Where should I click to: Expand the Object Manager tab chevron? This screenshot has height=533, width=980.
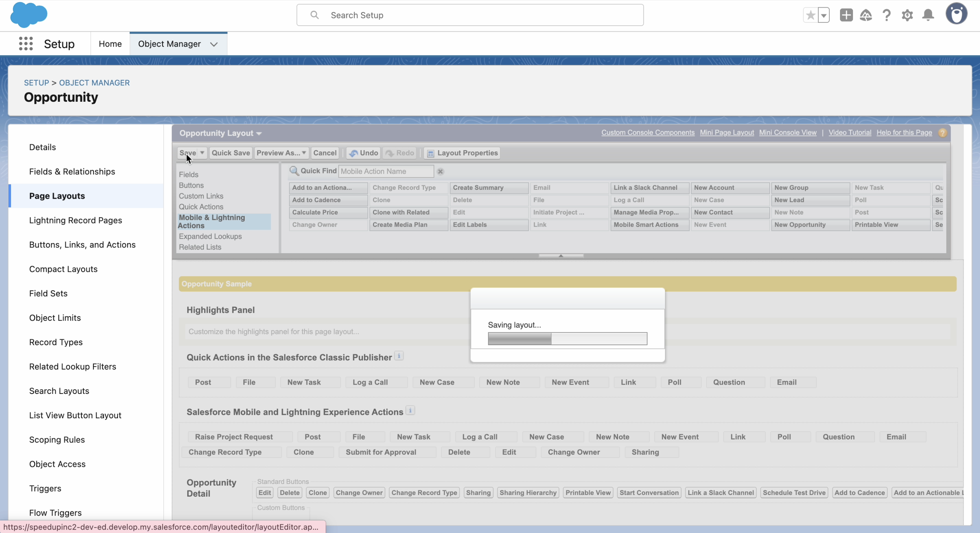click(x=214, y=44)
